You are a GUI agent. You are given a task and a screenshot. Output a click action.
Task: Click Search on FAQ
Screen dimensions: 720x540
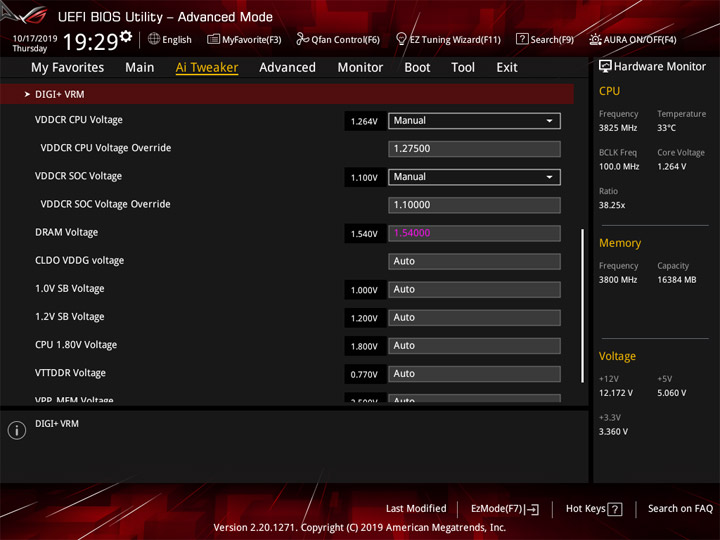pyautogui.click(x=680, y=508)
